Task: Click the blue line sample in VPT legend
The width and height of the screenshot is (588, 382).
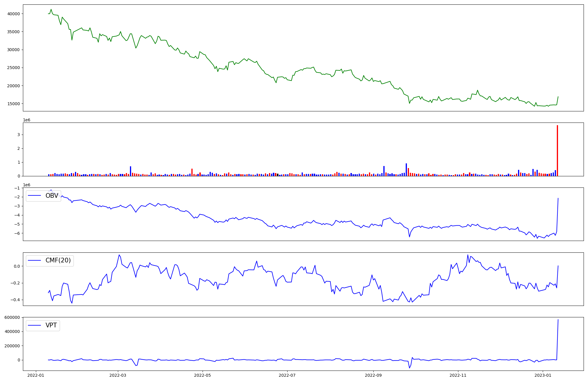Action: pyautogui.click(x=35, y=325)
